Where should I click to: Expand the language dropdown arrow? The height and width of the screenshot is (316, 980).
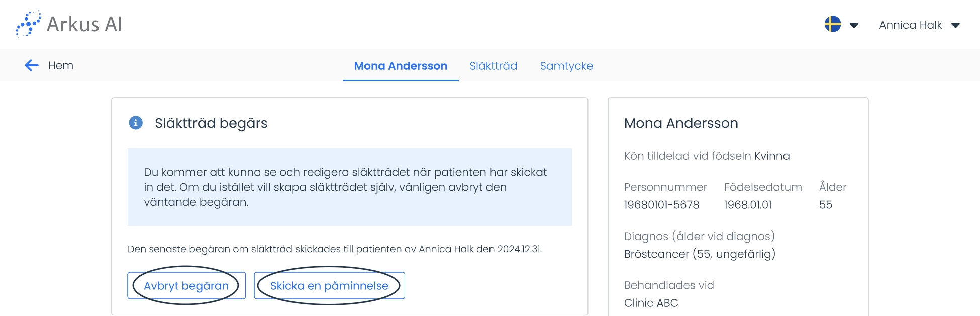854,25
